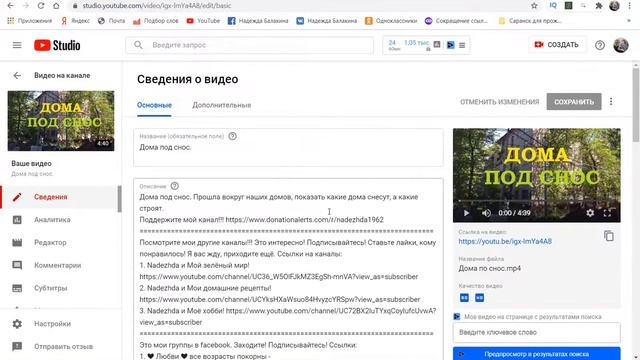
Task: Click the SD quality badge
Action: tap(464, 298)
